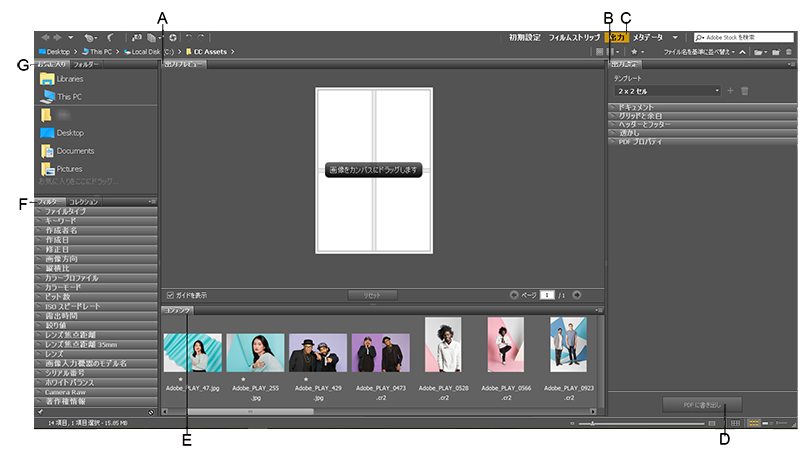
Task: Open the テンプレート dropdown showing 2 x 2 セル
Action: pyautogui.click(x=667, y=91)
